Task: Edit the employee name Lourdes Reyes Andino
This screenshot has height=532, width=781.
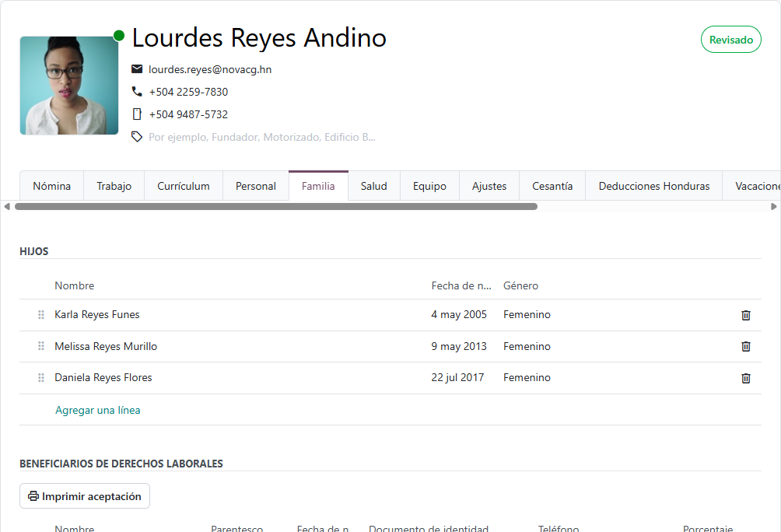Action: [259, 38]
